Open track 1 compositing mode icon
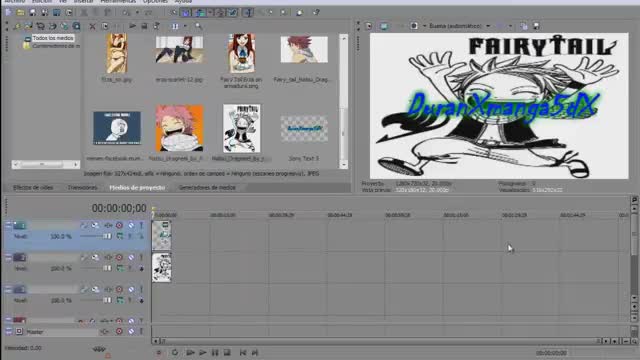The image size is (640, 360). pos(120,236)
